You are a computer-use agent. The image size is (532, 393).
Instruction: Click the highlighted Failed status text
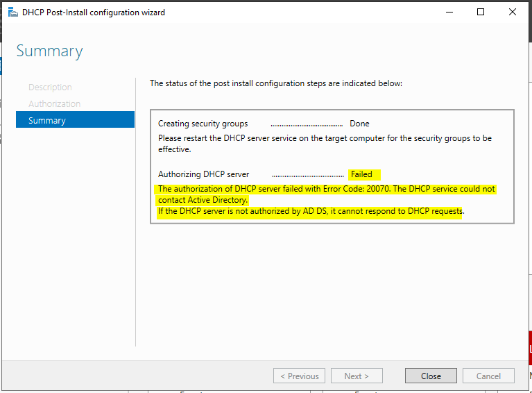(361, 174)
